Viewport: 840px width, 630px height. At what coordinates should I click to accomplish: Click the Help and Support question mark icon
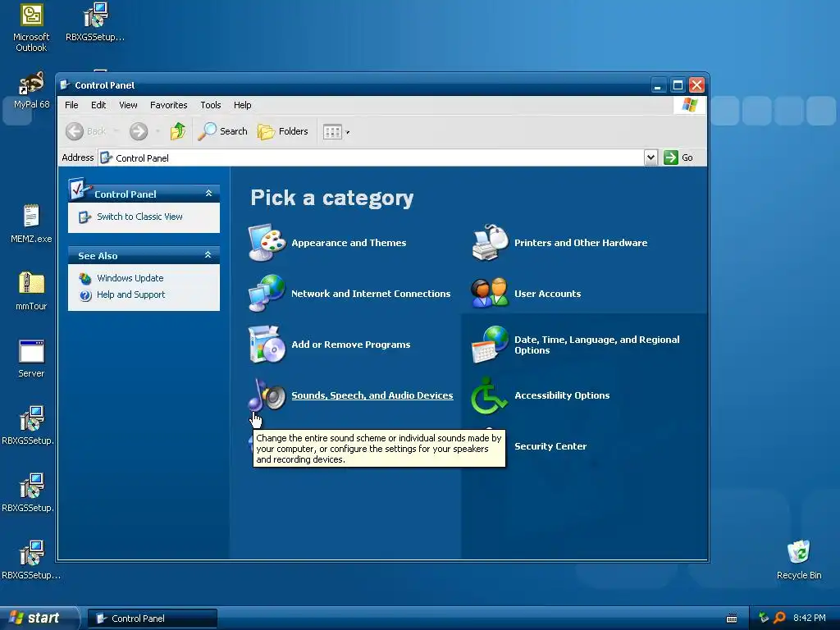(85, 295)
